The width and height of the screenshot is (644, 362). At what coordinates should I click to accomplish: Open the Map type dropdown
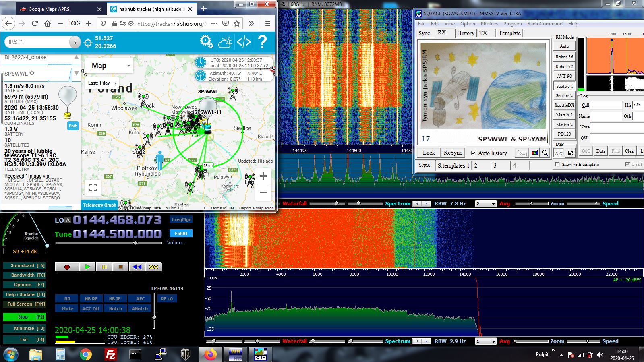point(109,66)
